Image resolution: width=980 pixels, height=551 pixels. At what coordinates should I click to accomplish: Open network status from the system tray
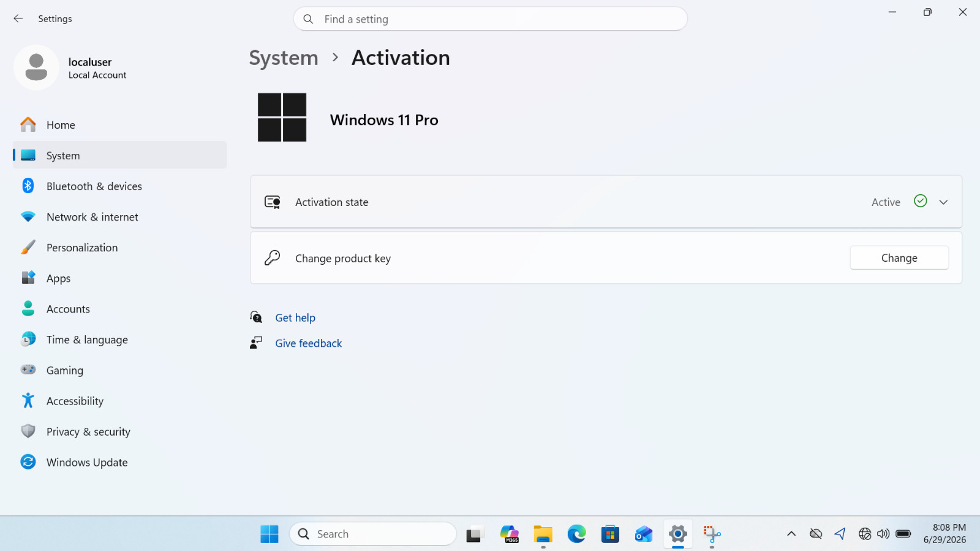pyautogui.click(x=865, y=534)
